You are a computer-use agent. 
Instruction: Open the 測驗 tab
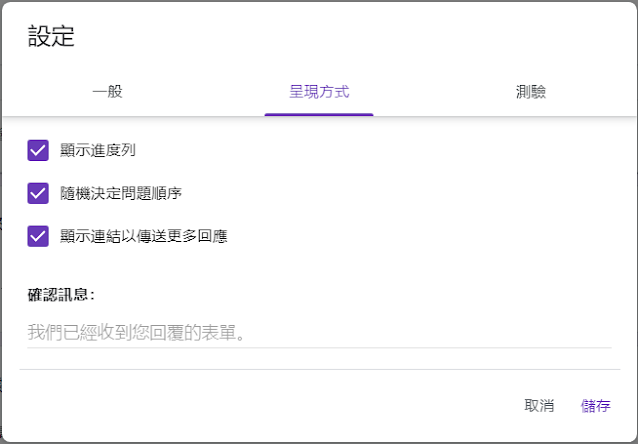531,92
